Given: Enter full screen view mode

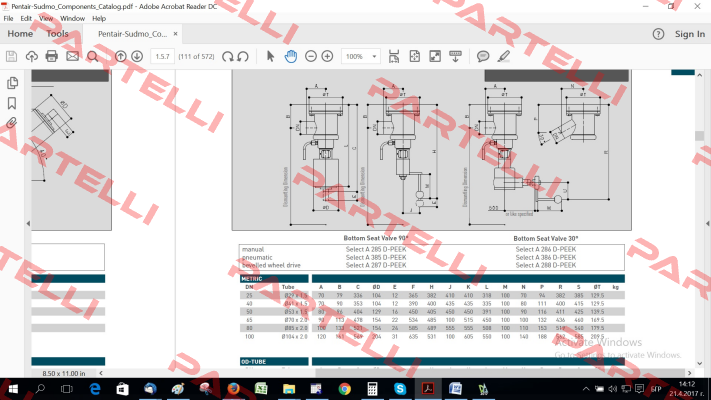Looking at the screenshot, I should pyautogui.click(x=435, y=56).
